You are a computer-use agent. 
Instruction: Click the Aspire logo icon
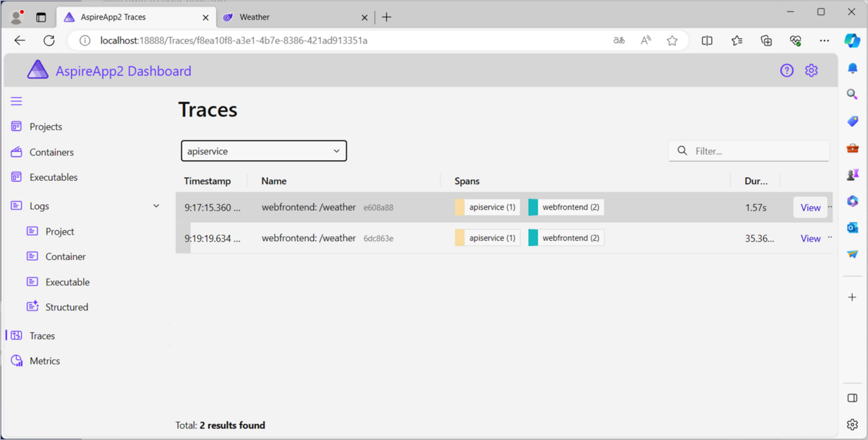(38, 70)
